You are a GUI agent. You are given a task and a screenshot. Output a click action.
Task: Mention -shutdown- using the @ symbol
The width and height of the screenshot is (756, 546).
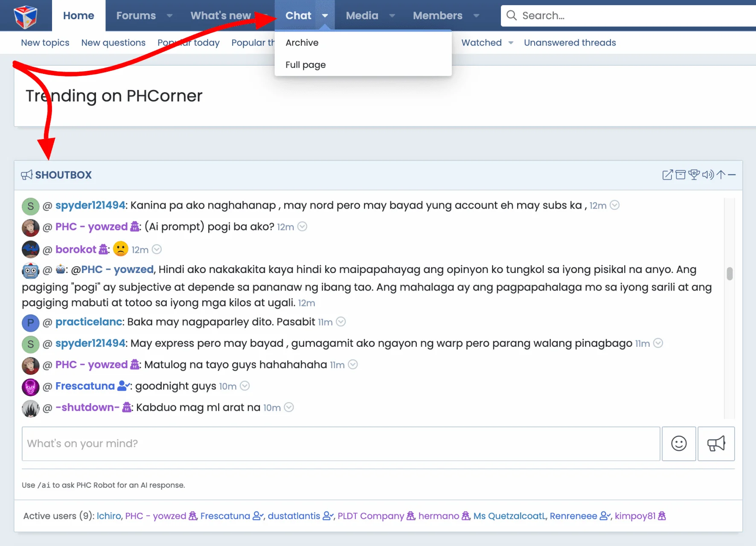(47, 407)
